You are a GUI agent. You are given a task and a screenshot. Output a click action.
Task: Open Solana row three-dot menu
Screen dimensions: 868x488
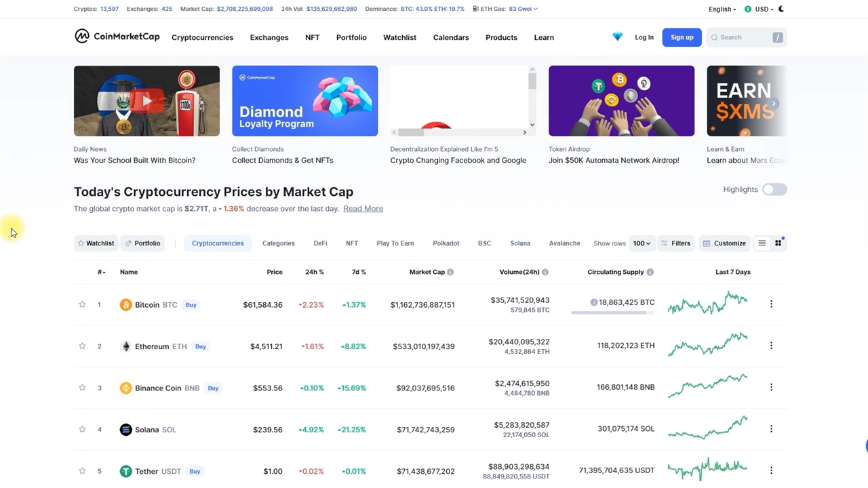tap(771, 429)
